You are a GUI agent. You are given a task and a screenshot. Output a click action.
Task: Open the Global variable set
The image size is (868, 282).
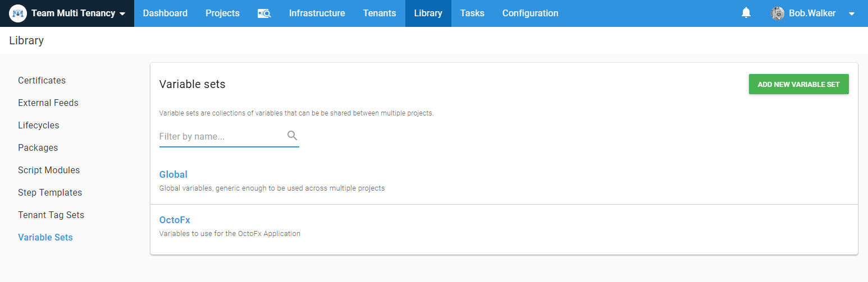point(173,174)
